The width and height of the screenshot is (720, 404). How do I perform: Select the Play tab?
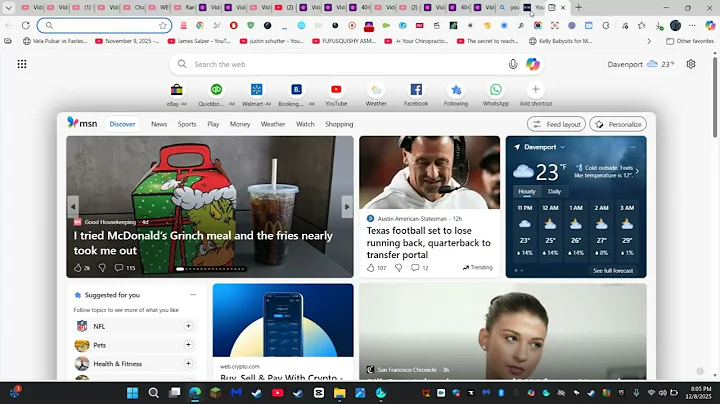coord(213,124)
